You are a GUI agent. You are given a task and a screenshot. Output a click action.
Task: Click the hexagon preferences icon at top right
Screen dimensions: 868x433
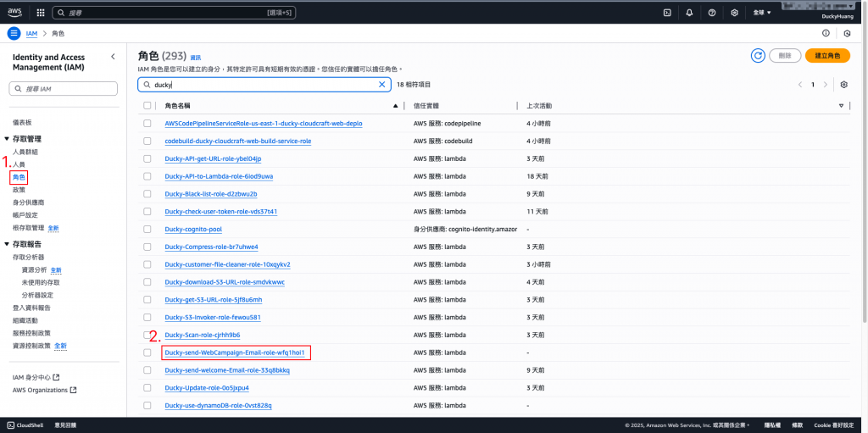(x=847, y=33)
